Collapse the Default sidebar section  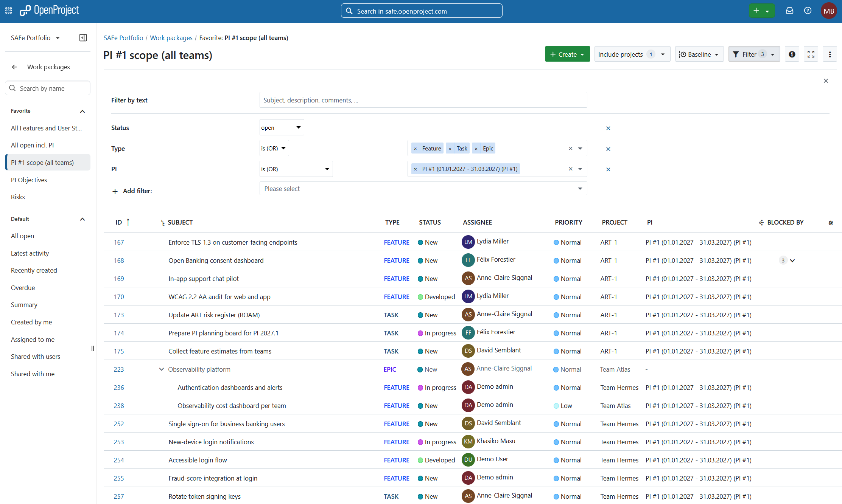tap(82, 219)
